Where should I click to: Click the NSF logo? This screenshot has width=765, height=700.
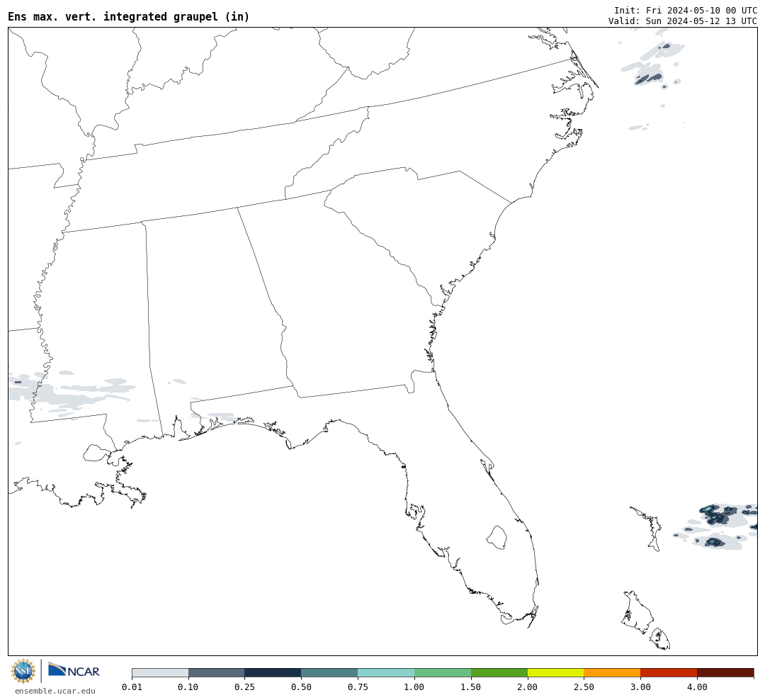tap(23, 671)
